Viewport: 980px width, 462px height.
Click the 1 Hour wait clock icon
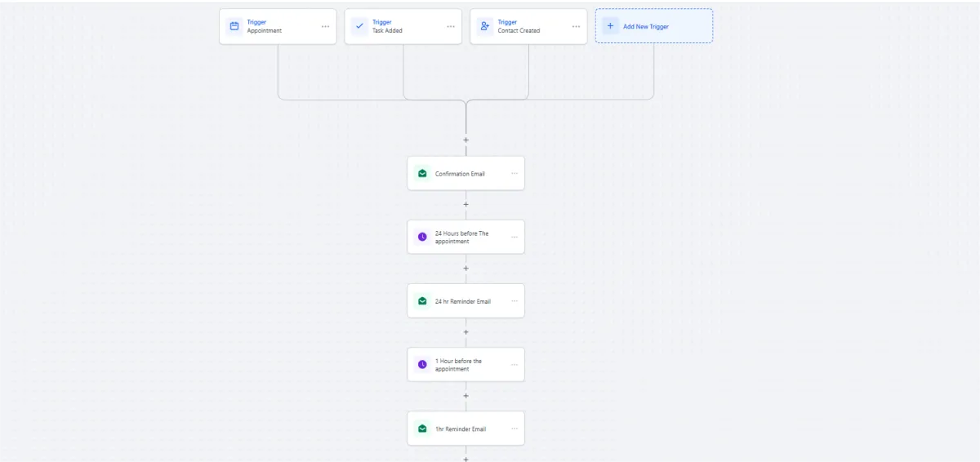click(422, 365)
